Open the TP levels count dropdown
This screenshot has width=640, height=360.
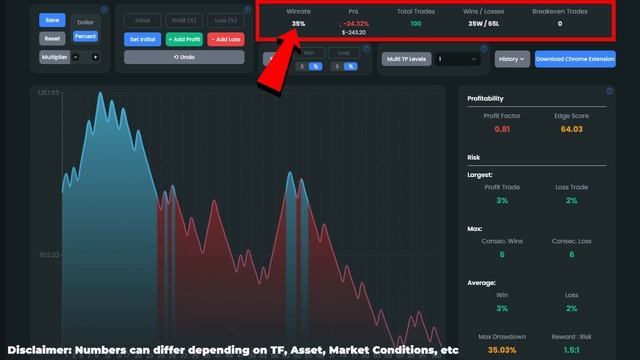click(x=457, y=59)
